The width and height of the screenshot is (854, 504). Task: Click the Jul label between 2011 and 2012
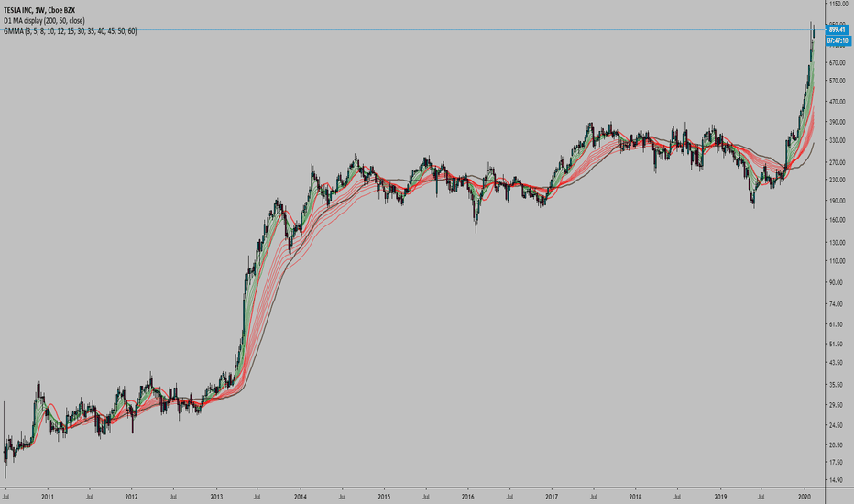[89, 497]
